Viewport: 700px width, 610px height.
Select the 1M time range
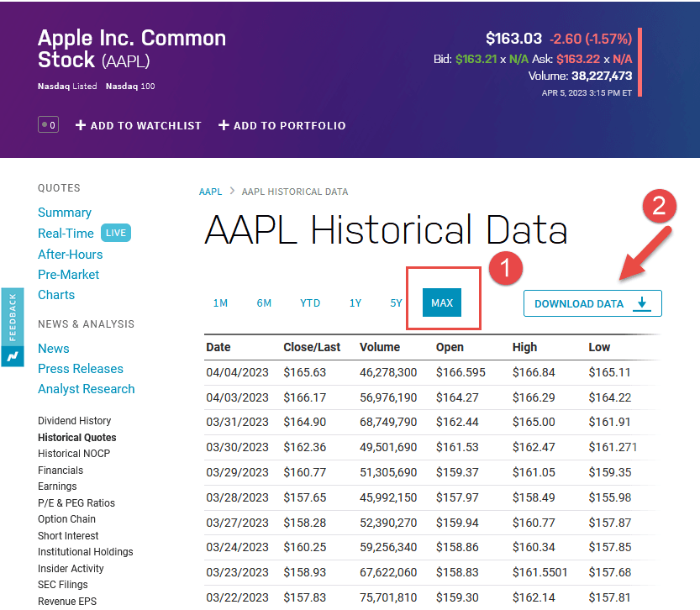tap(220, 303)
